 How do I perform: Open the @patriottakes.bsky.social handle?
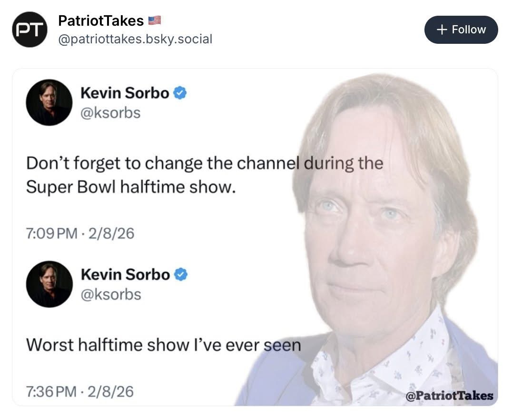click(x=135, y=39)
